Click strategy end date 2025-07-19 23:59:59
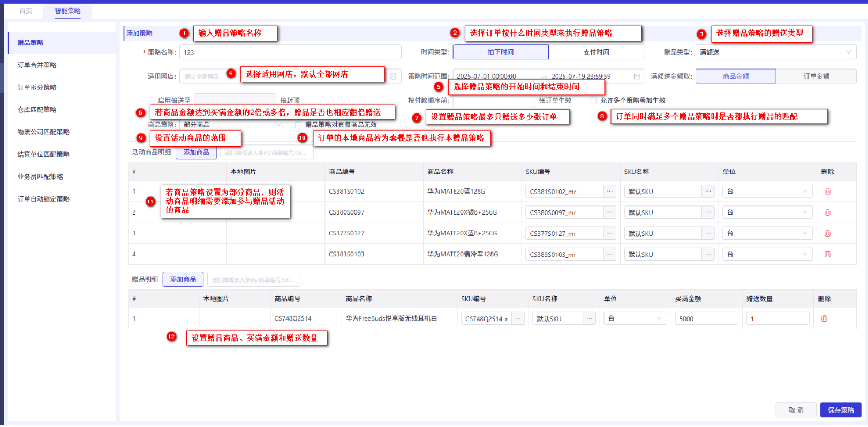The image size is (868, 427). pos(581,77)
